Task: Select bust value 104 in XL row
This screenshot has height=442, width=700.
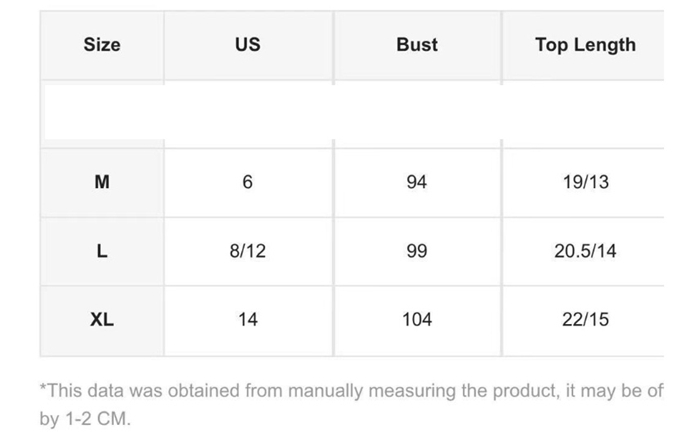Action: point(417,320)
